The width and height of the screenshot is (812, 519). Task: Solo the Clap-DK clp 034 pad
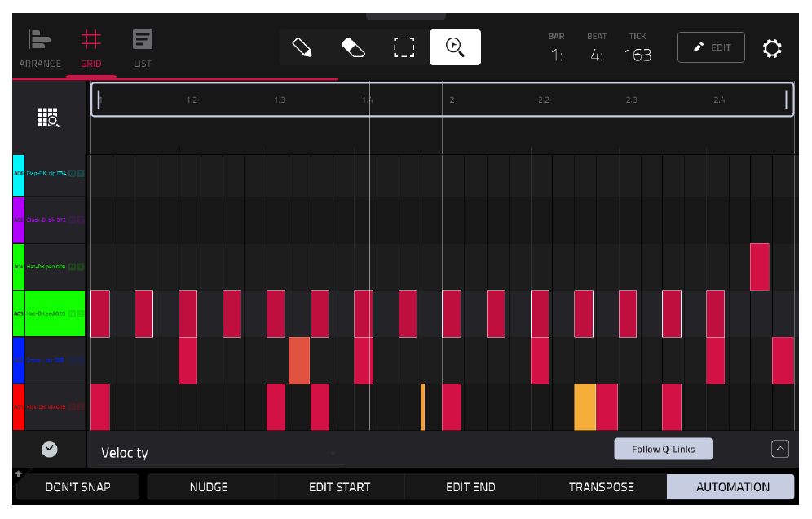(x=80, y=173)
